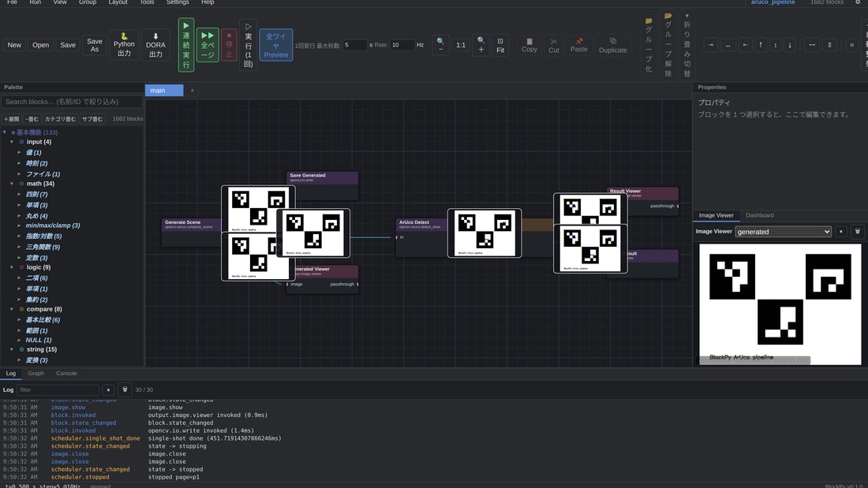
Task: Click the trash icon in Image Viewer
Action: [x=858, y=231]
